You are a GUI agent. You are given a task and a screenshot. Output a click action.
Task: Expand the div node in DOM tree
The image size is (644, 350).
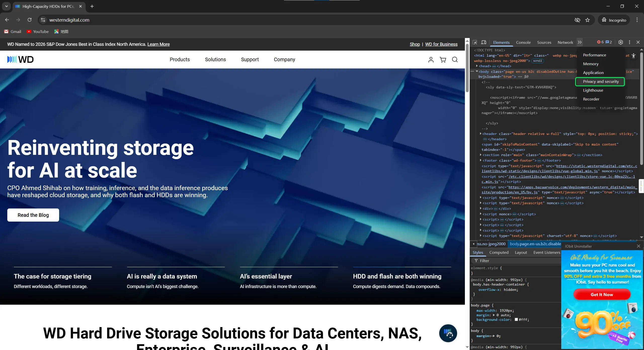point(480,208)
